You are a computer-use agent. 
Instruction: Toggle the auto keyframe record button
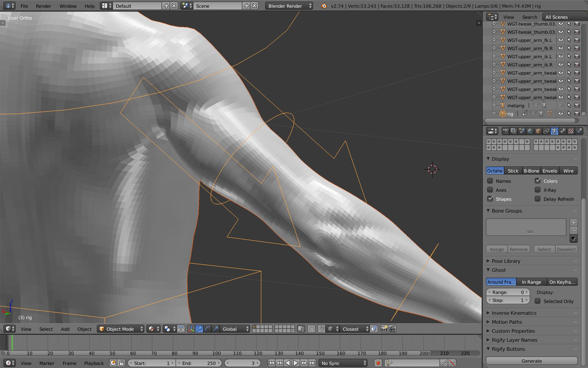(x=378, y=363)
